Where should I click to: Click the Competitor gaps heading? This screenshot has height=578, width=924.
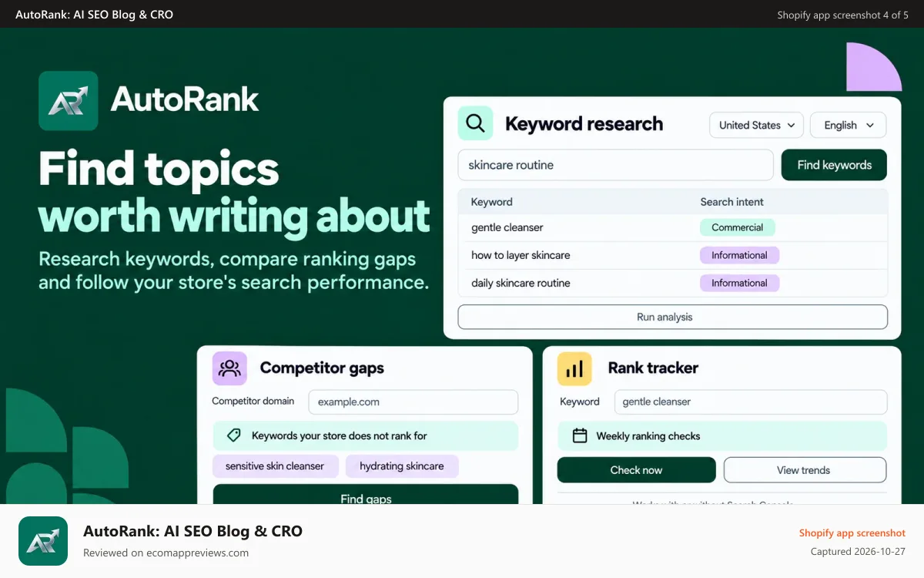[322, 368]
